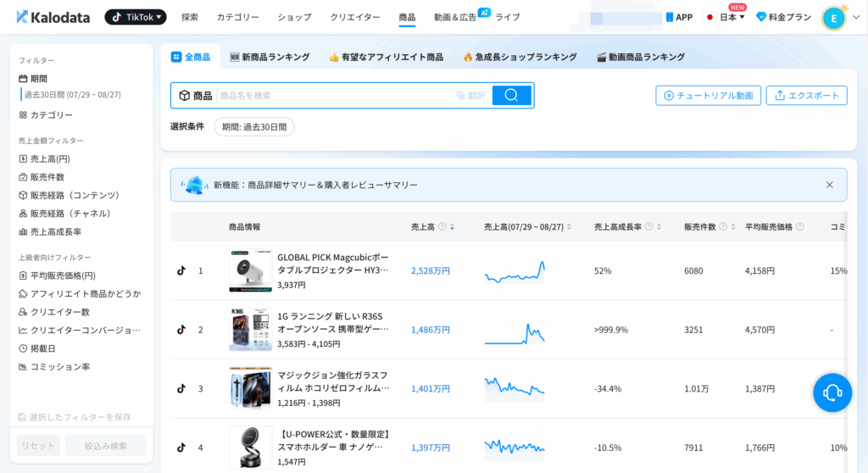The width and height of the screenshot is (868, 473).
Task: Switch to 新商品ランキング tab
Action: (x=270, y=57)
